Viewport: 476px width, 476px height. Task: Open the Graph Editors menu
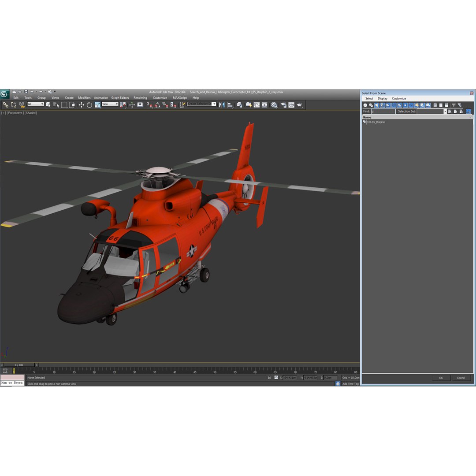point(120,98)
